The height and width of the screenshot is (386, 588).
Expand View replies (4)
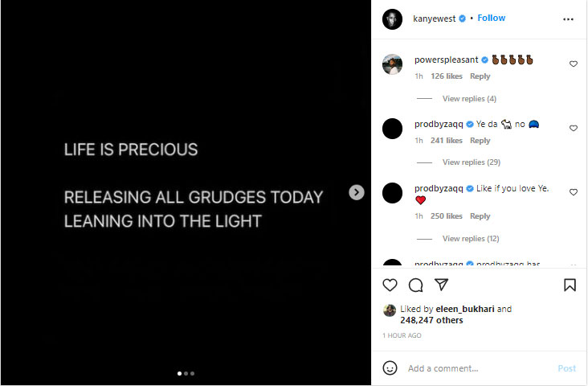[469, 99]
